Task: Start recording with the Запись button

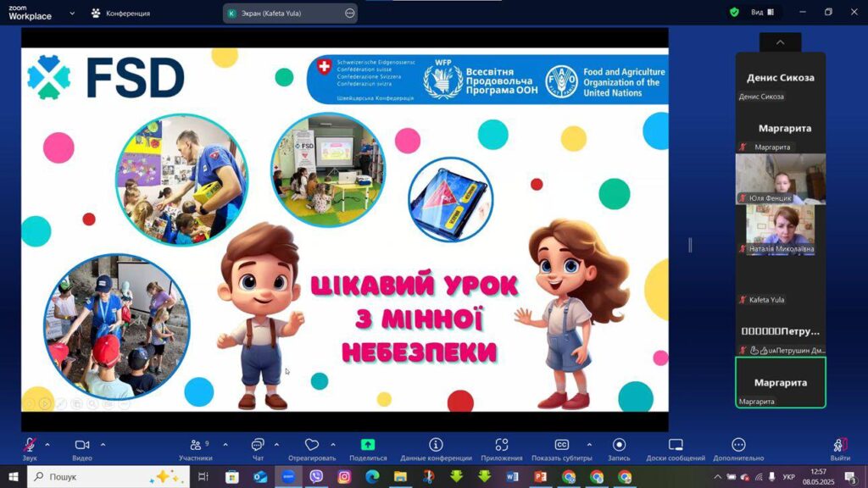Action: click(x=619, y=449)
